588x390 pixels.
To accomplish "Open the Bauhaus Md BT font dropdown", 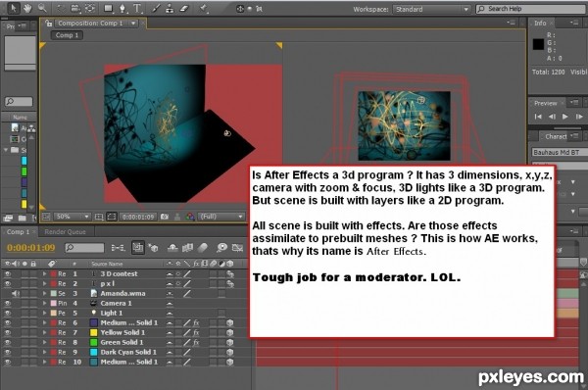I will [560, 152].
